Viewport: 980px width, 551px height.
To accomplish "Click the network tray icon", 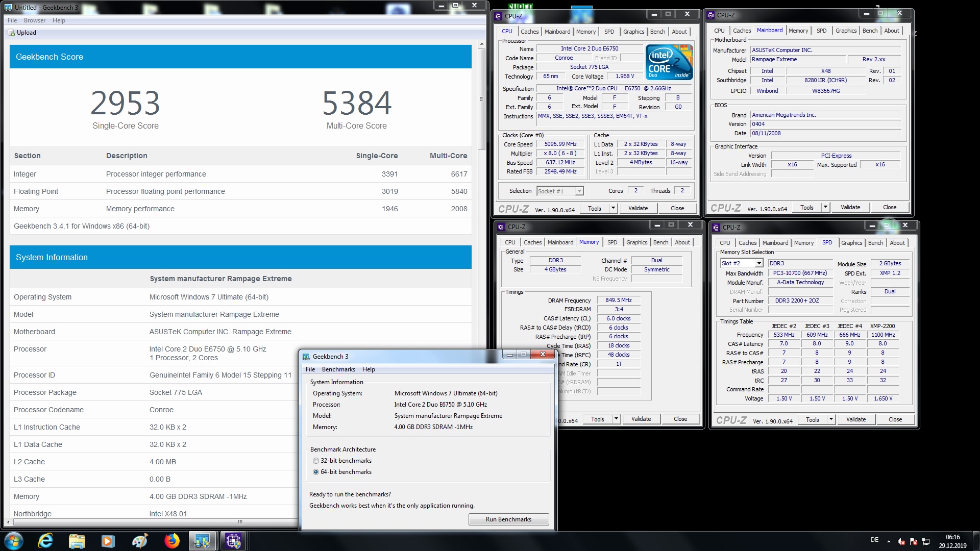I will [926, 541].
